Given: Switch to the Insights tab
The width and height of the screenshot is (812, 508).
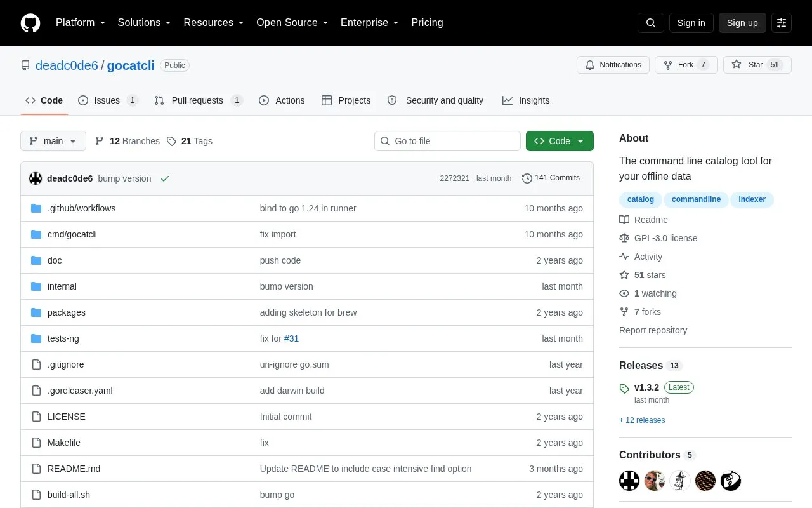Looking at the screenshot, I should point(526,100).
